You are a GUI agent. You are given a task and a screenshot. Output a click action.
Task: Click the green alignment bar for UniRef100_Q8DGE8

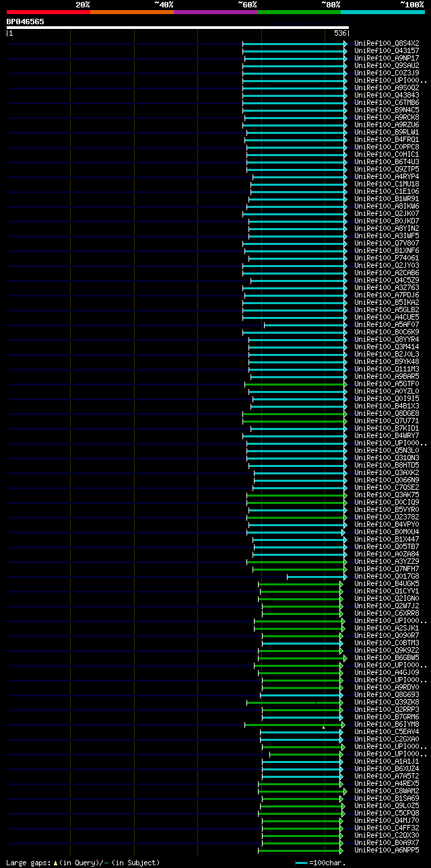(294, 414)
